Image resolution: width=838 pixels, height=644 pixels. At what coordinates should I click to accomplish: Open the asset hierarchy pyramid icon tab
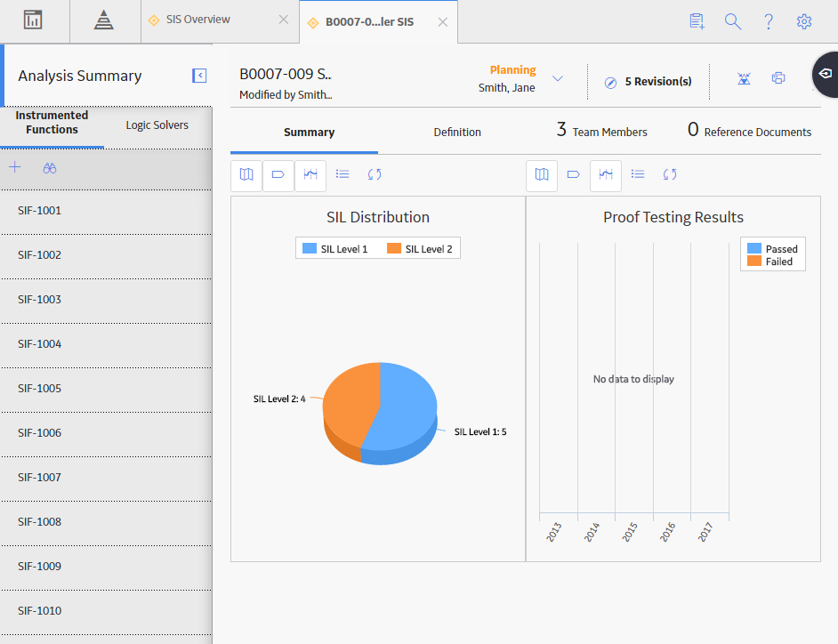coord(104,20)
